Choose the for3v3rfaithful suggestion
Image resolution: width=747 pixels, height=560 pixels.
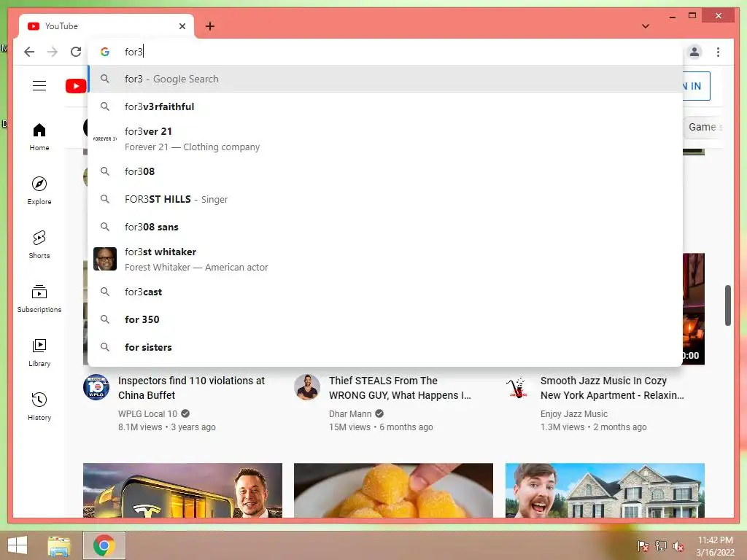coord(385,106)
